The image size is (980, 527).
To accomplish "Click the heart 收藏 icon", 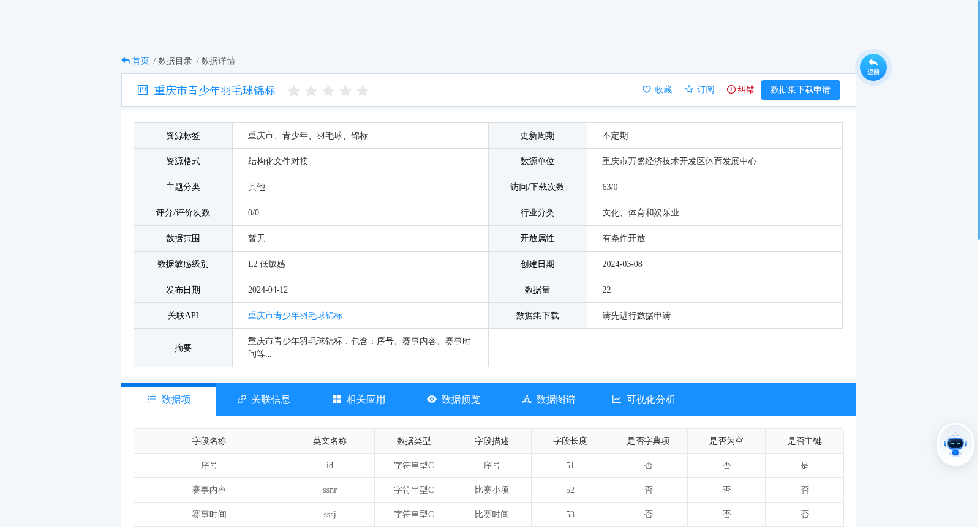I will click(647, 89).
